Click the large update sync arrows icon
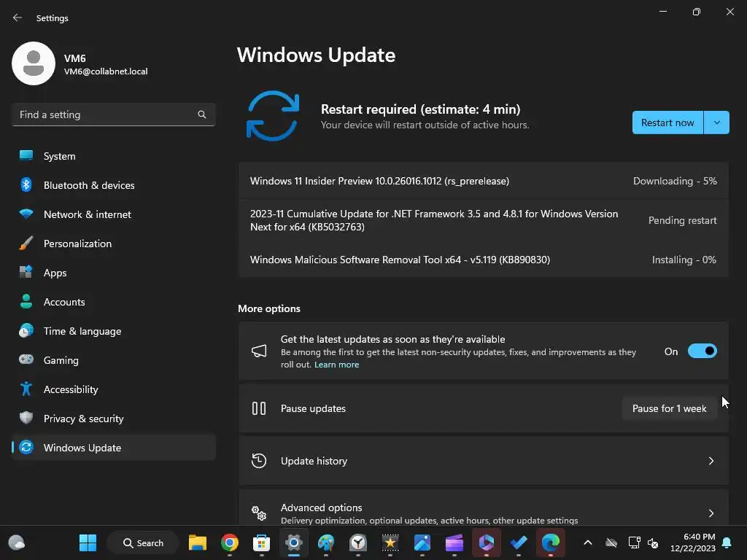Image resolution: width=747 pixels, height=560 pixels. click(273, 116)
